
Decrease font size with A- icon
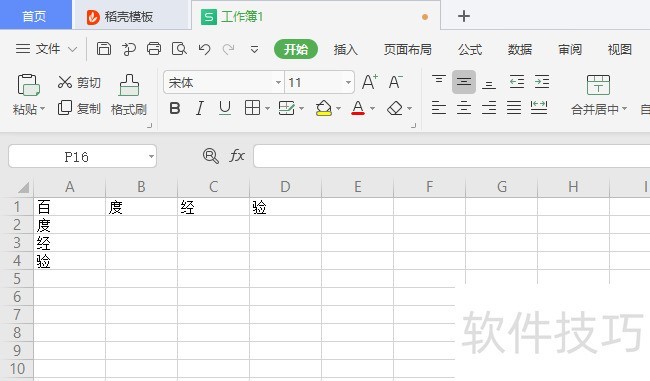(395, 82)
